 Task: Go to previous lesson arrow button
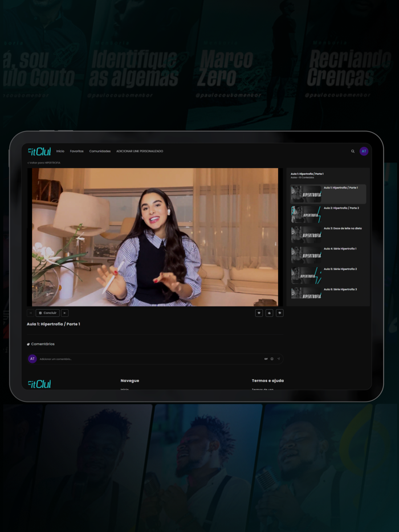(x=31, y=313)
